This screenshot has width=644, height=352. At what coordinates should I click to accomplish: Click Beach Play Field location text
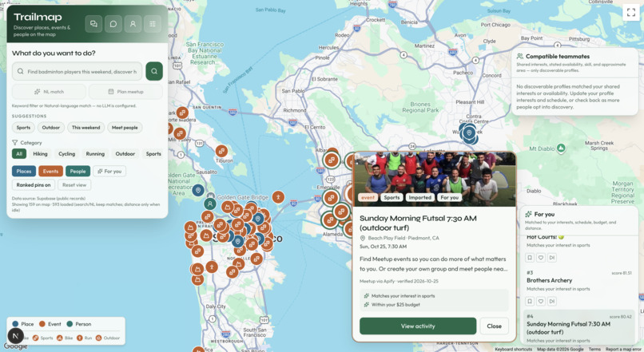point(403,238)
